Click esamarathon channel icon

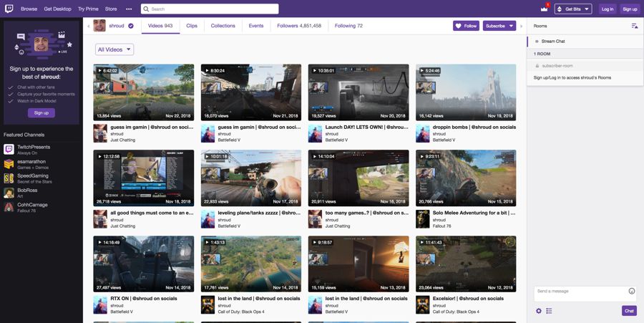click(9, 164)
